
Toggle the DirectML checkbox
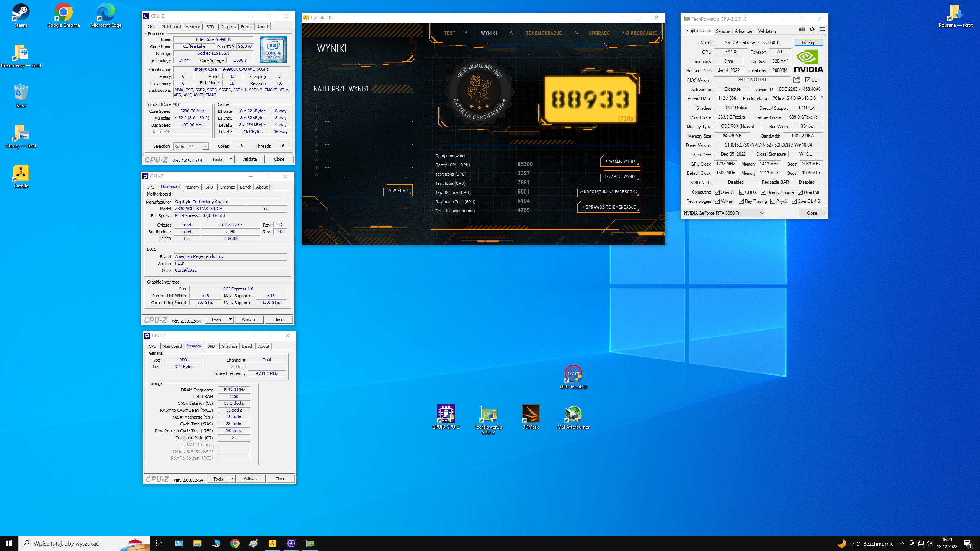coord(800,192)
